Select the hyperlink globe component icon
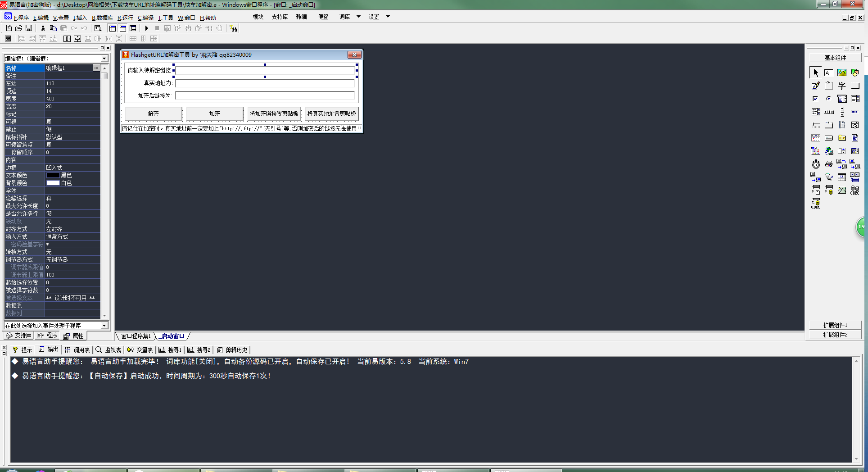 pyautogui.click(x=828, y=151)
